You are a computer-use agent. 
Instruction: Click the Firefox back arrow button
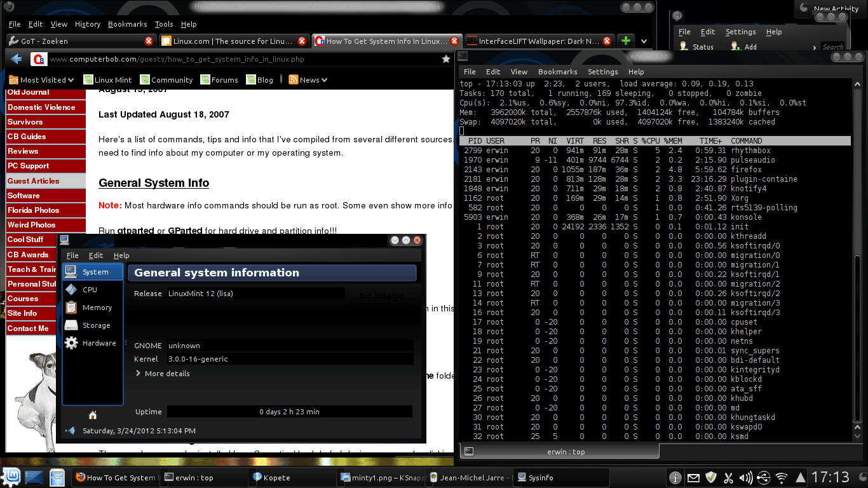click(x=17, y=59)
